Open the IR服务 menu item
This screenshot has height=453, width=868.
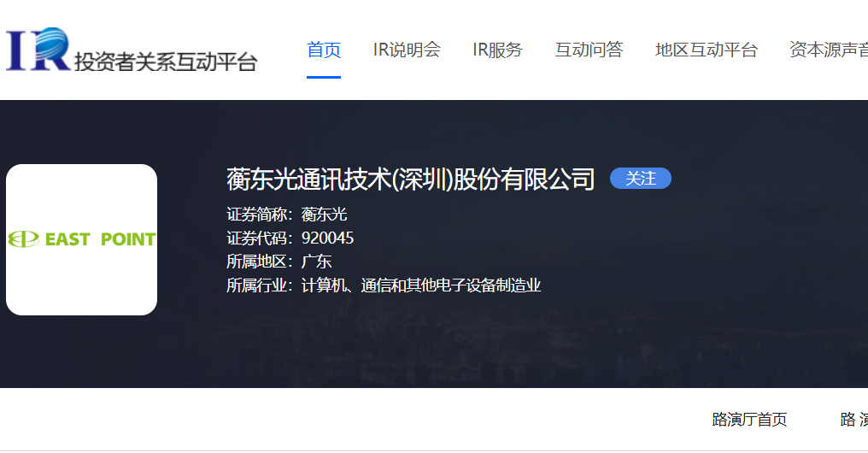(498, 50)
